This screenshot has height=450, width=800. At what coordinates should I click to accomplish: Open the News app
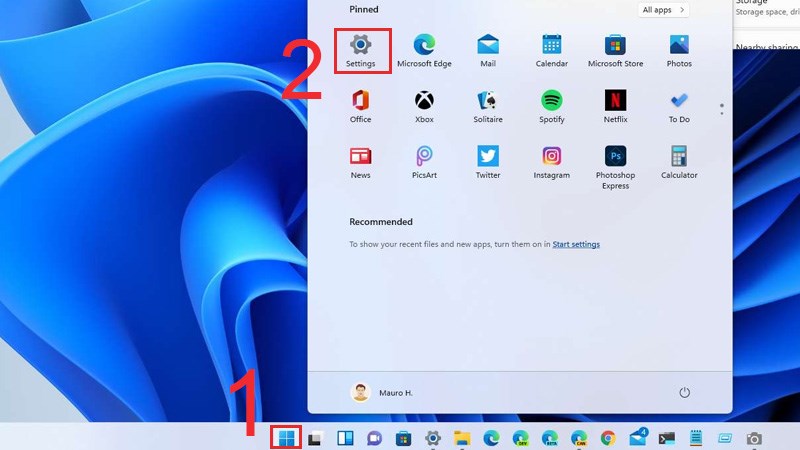[360, 163]
